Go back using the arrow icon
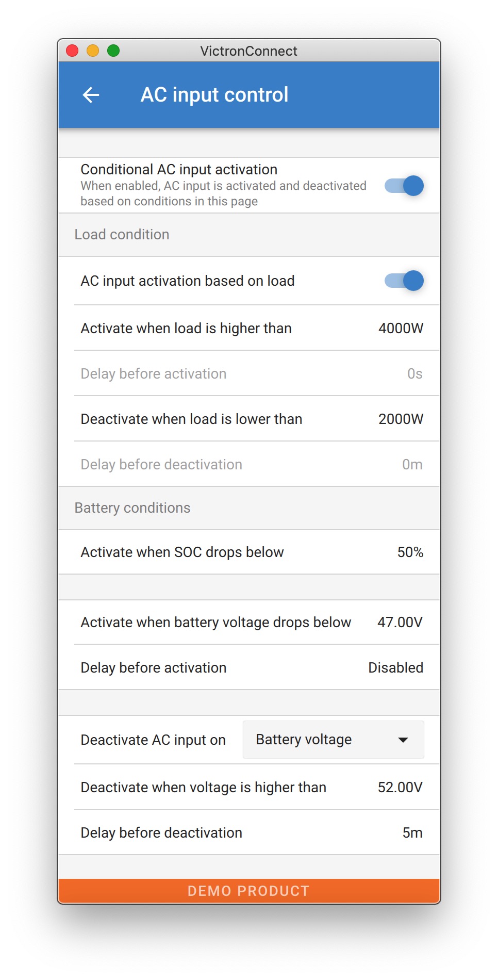498x980 pixels. [91, 95]
